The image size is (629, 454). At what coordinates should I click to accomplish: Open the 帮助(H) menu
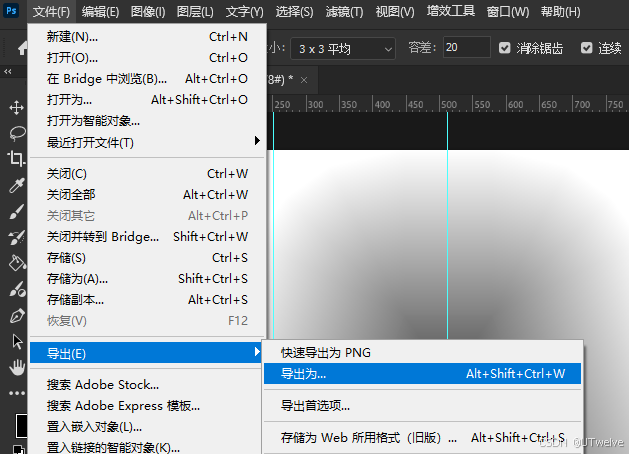560,12
